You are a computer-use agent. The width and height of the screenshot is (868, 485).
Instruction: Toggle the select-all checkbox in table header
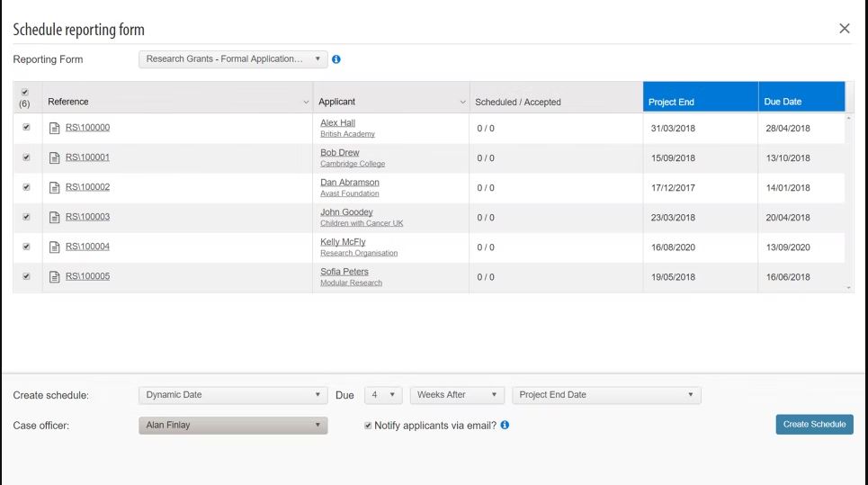coord(24,92)
